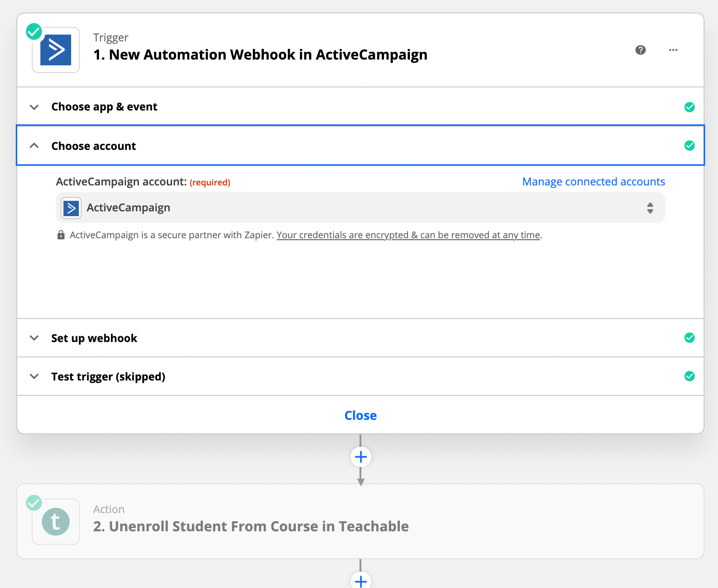Open the credentials are encrypted link

coord(409,235)
